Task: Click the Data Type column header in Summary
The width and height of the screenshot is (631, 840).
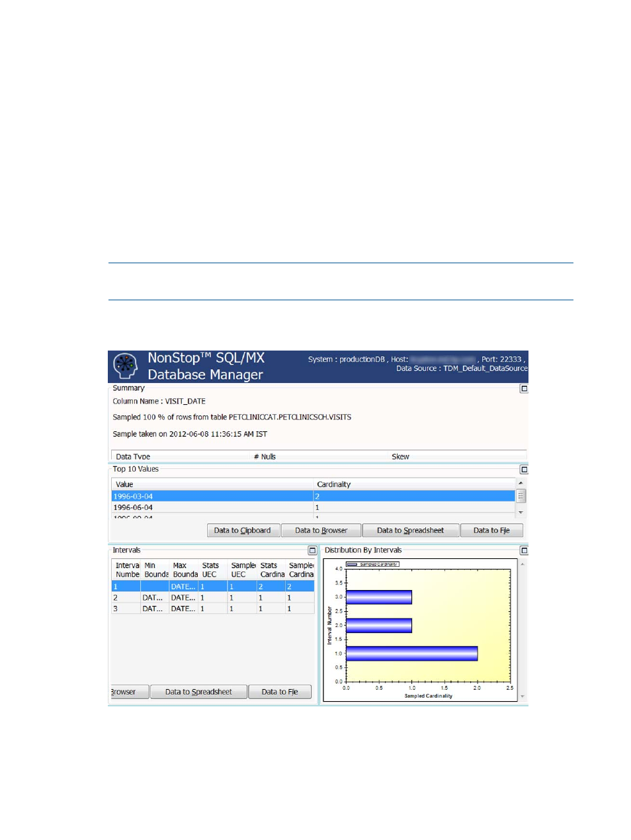Action: click(x=181, y=456)
